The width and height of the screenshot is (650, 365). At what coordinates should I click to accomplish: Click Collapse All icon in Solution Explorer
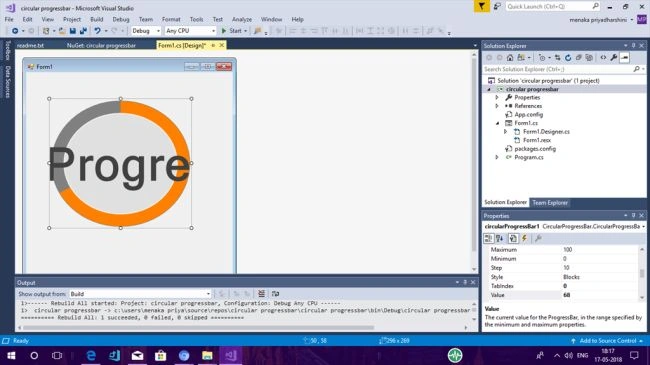tap(579, 58)
